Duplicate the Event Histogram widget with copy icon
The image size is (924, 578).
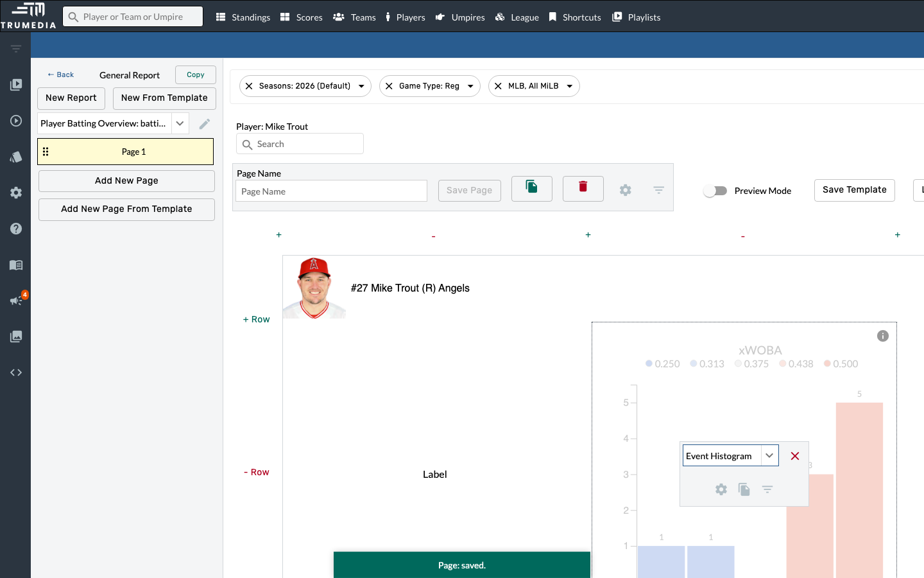(x=744, y=489)
